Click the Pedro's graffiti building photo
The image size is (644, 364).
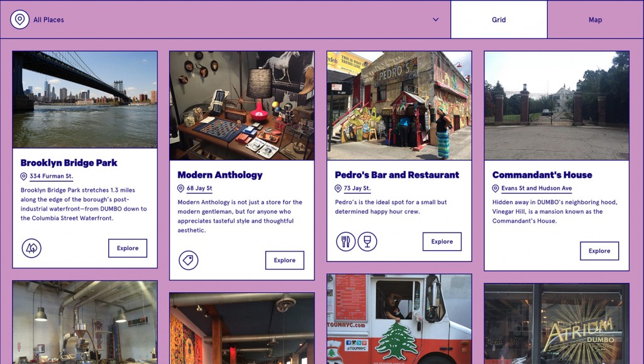tap(399, 106)
